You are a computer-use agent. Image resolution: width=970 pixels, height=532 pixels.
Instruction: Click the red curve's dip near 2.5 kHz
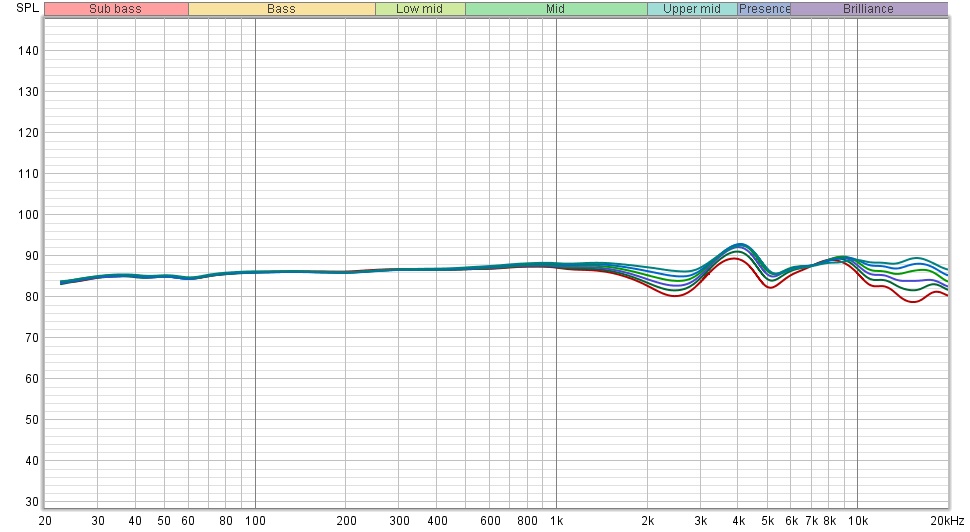(x=677, y=296)
